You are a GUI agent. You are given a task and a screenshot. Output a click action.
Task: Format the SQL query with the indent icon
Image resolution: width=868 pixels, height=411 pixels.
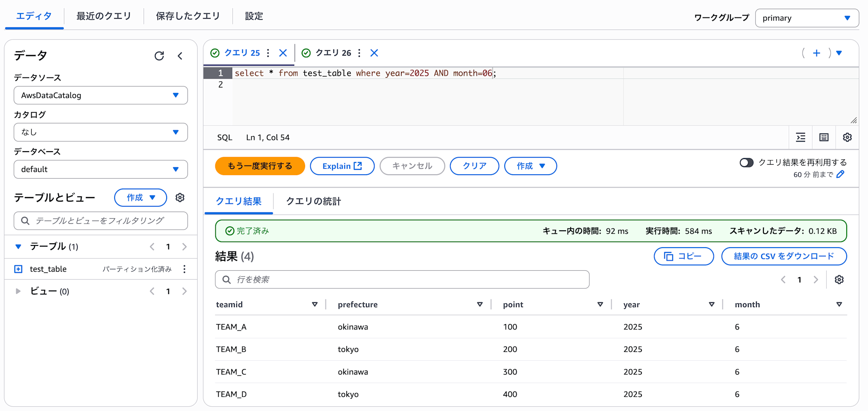(801, 137)
